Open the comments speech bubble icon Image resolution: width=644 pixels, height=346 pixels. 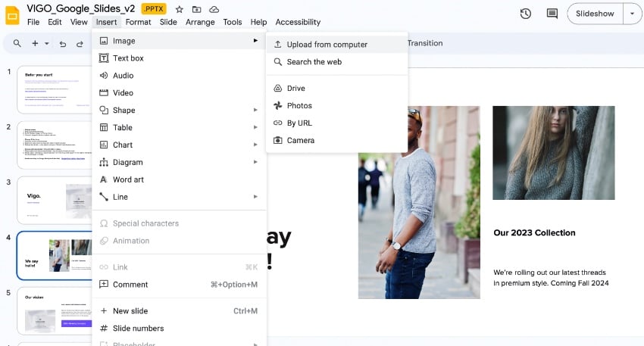click(552, 14)
